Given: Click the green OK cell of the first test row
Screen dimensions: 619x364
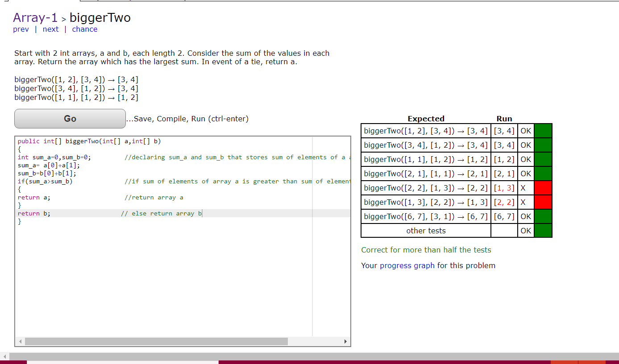Looking at the screenshot, I should point(526,130).
